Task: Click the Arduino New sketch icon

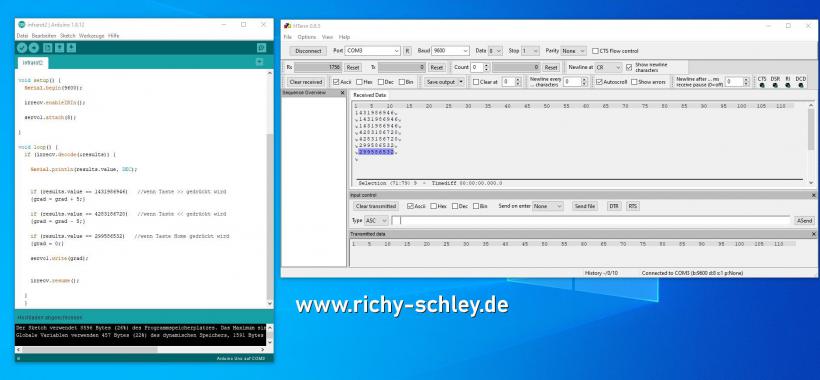Action: 48,48
